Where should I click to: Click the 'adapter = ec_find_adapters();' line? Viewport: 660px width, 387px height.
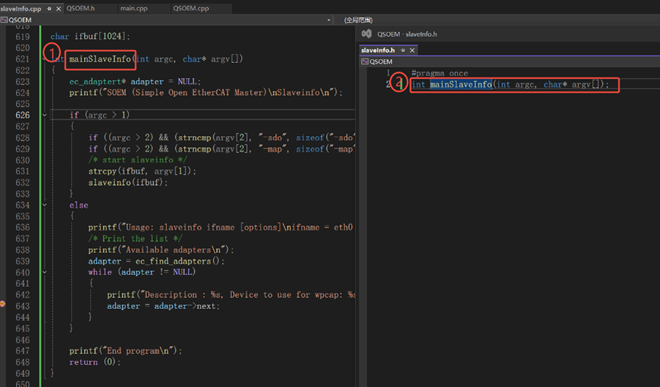156,261
